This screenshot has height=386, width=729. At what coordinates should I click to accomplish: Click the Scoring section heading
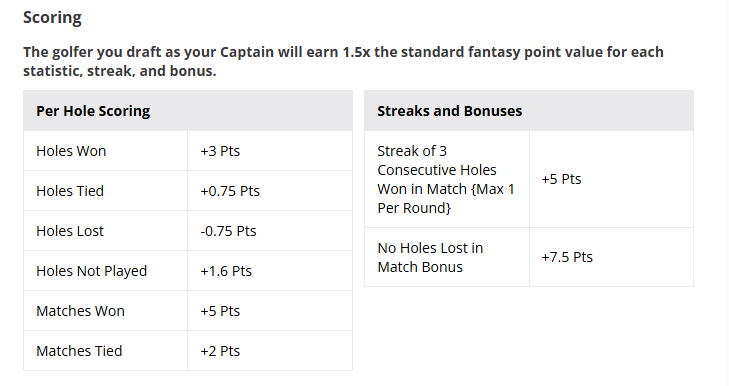[53, 18]
